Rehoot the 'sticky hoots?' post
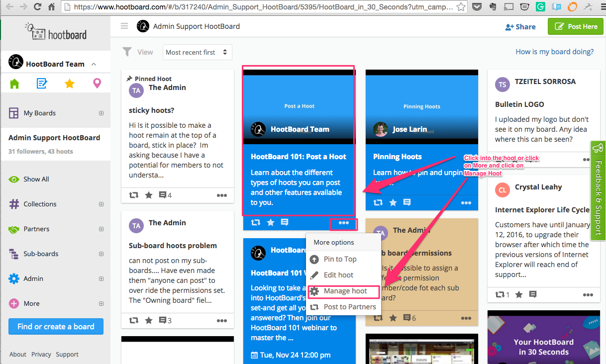 tap(134, 195)
